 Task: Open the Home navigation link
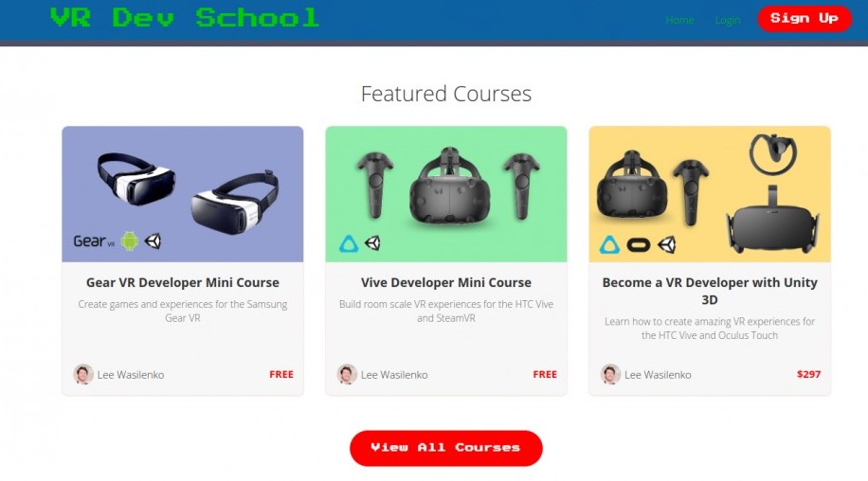pyautogui.click(x=679, y=20)
